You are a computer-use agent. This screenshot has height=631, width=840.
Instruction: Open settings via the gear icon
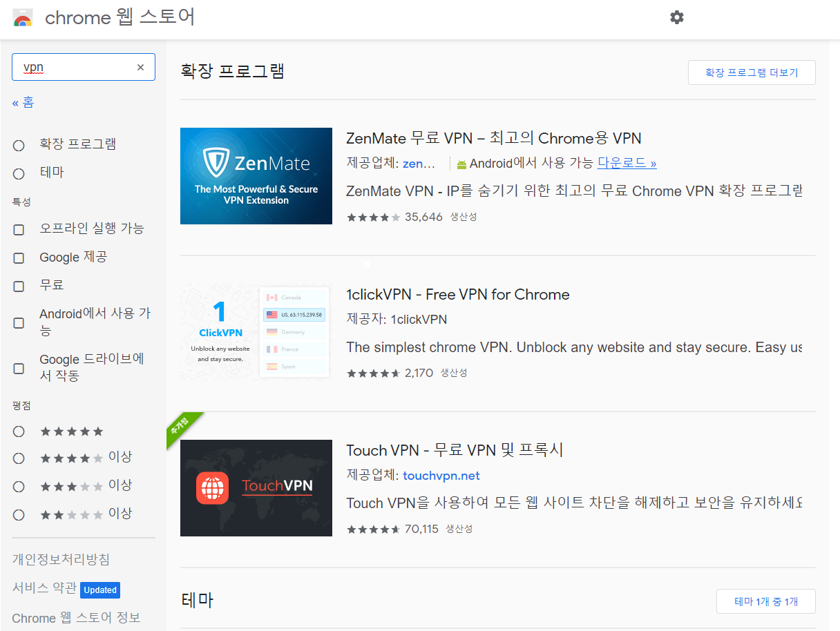pos(677,17)
